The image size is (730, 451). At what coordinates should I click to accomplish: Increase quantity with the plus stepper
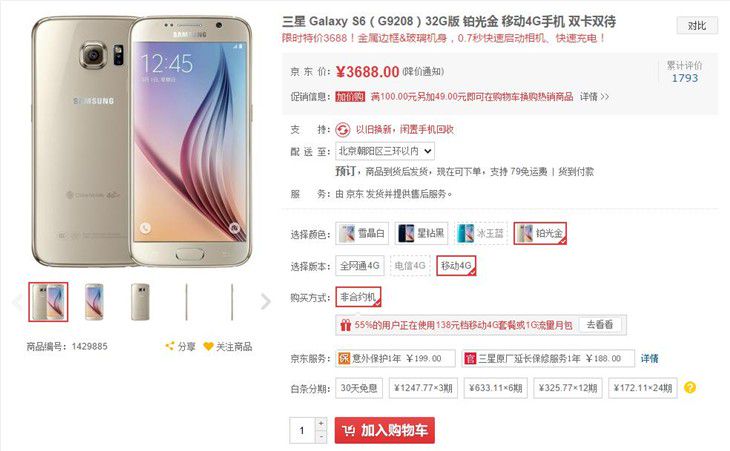tap(321, 424)
